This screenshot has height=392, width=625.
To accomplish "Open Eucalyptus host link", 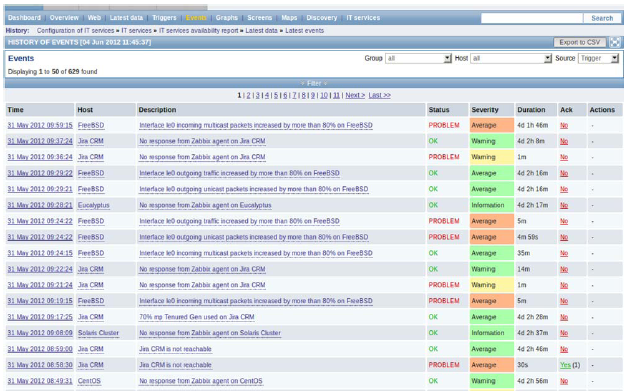I will tap(94, 205).
